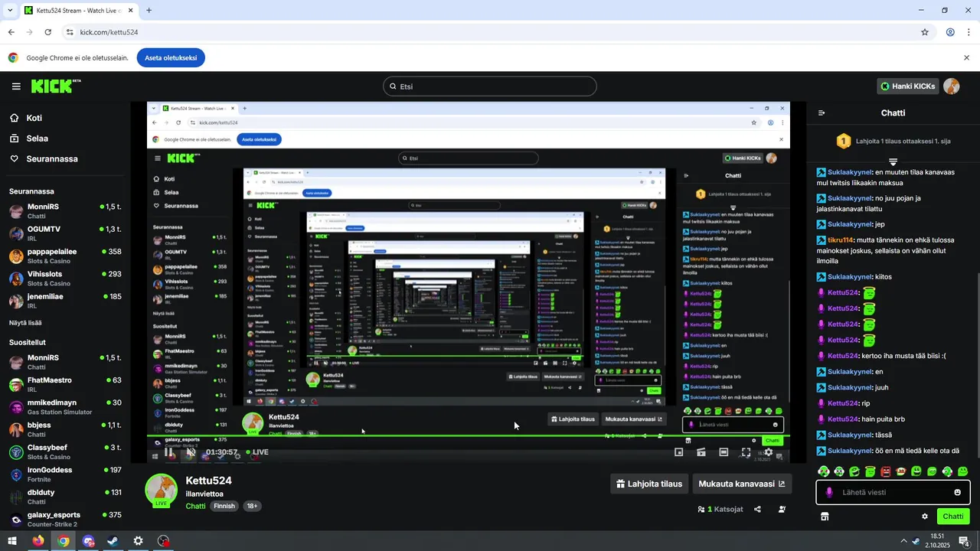Toggle the stream volume mute
Screen dimensions: 980x551
191,452
